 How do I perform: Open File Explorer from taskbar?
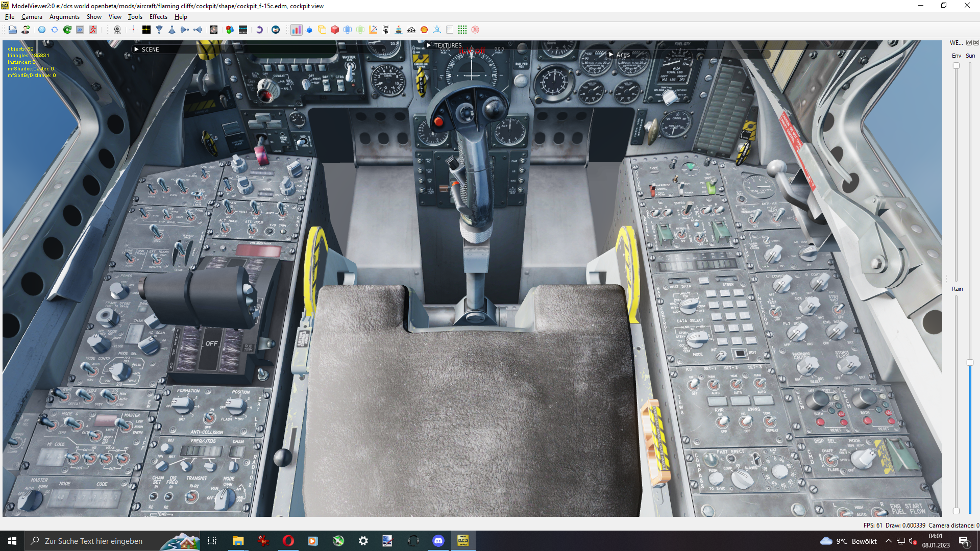click(238, 541)
